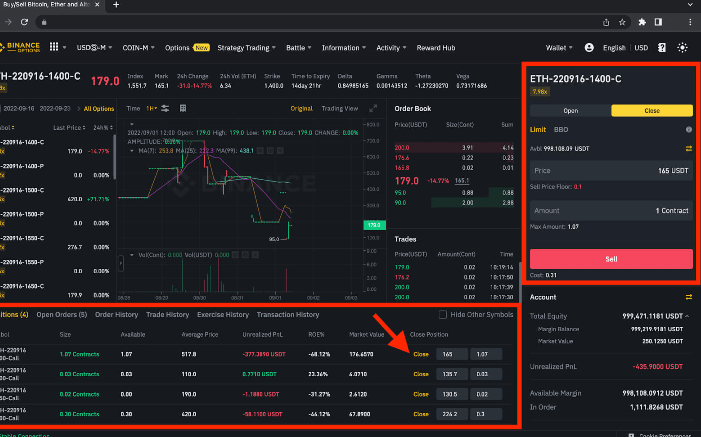Expand the Activity menu
Image resolution: width=701 pixels, height=437 pixels.
pos(391,47)
